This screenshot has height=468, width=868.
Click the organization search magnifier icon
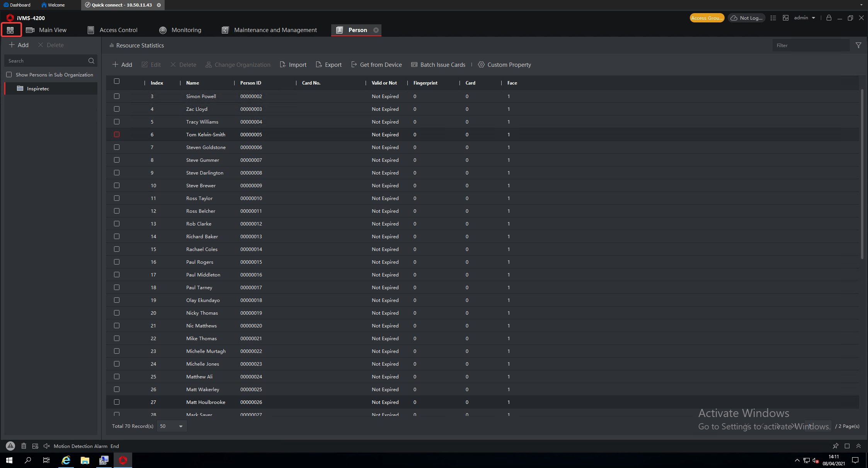pos(91,61)
